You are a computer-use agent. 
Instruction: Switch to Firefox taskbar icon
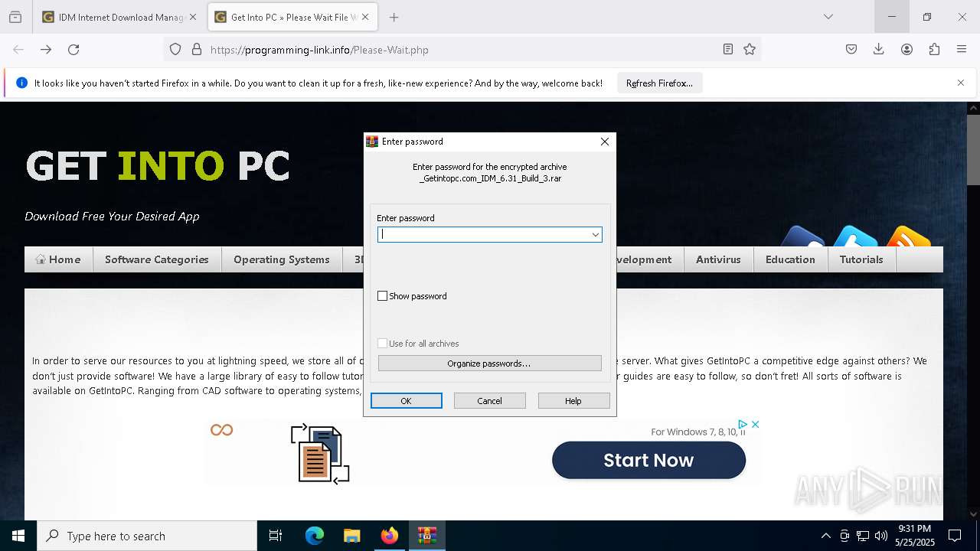390,536
